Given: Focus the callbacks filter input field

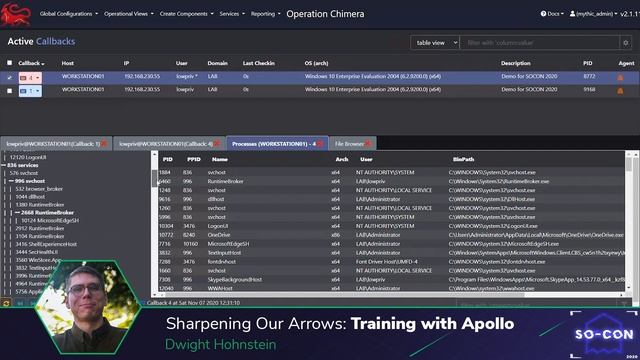Looking at the screenshot, I should point(540,42).
